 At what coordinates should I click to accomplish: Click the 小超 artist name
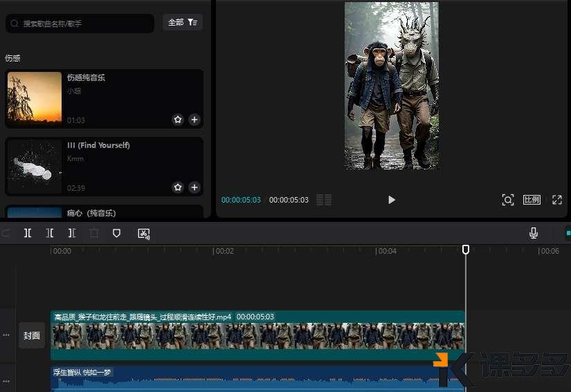(x=74, y=91)
